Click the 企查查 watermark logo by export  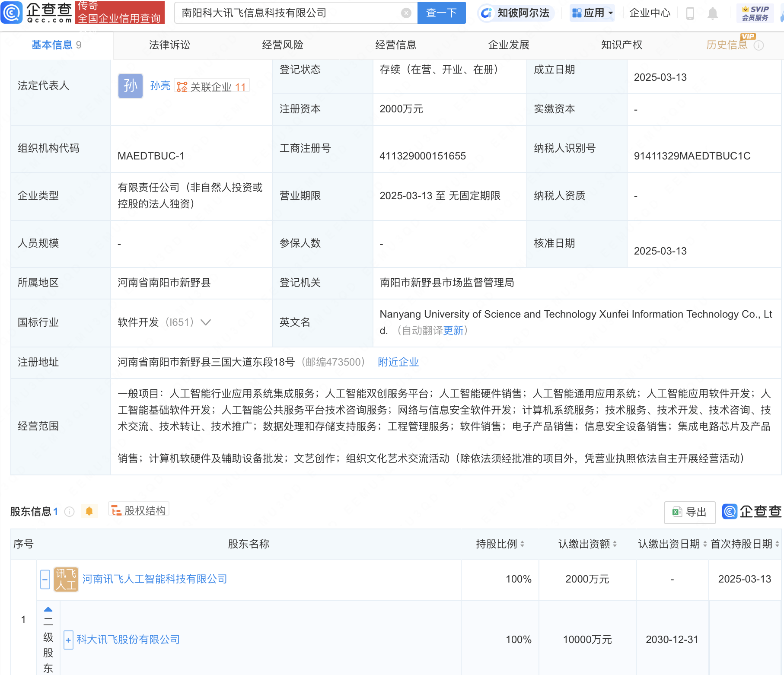pyautogui.click(x=752, y=512)
